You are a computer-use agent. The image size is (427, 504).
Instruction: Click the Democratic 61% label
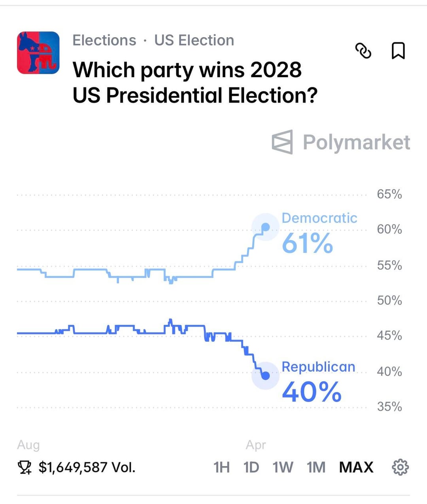coord(308,243)
